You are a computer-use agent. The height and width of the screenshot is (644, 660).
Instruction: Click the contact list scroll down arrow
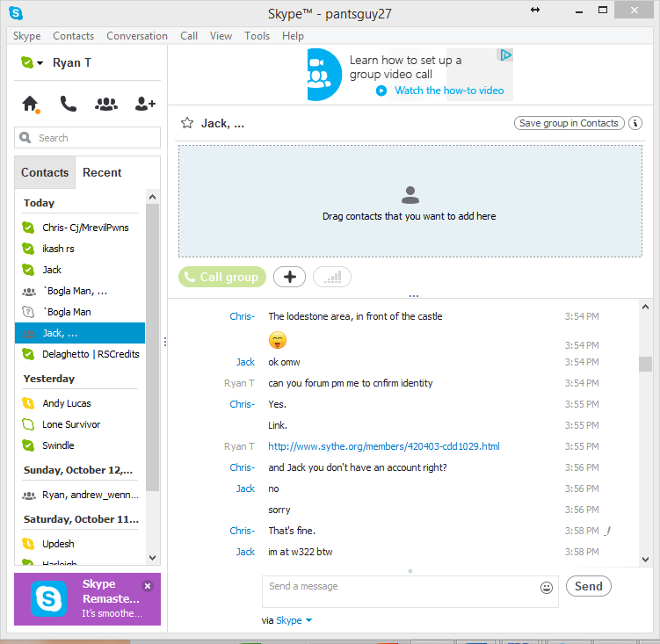152,558
